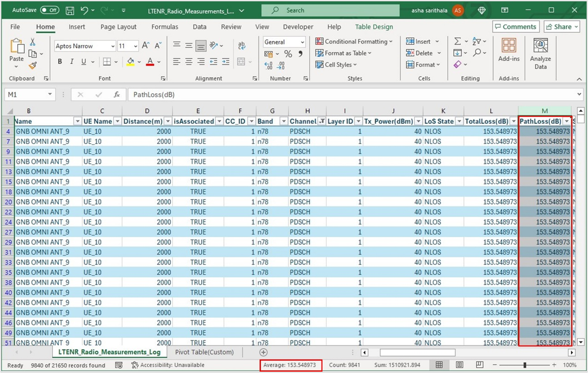Click the Format Painter brush icon
The height and width of the screenshot is (373, 588).
[32, 66]
